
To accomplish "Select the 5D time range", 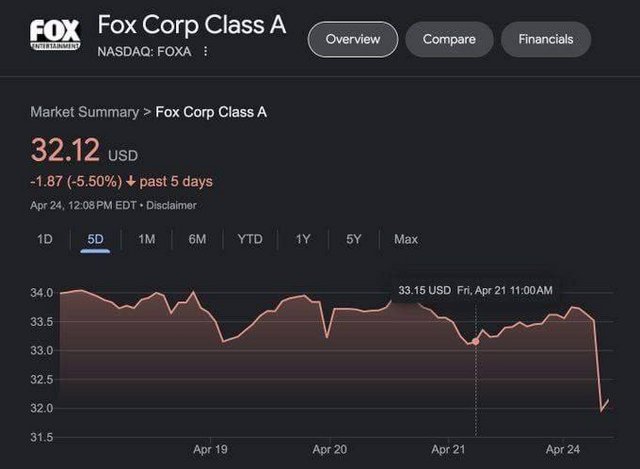I will point(96,239).
